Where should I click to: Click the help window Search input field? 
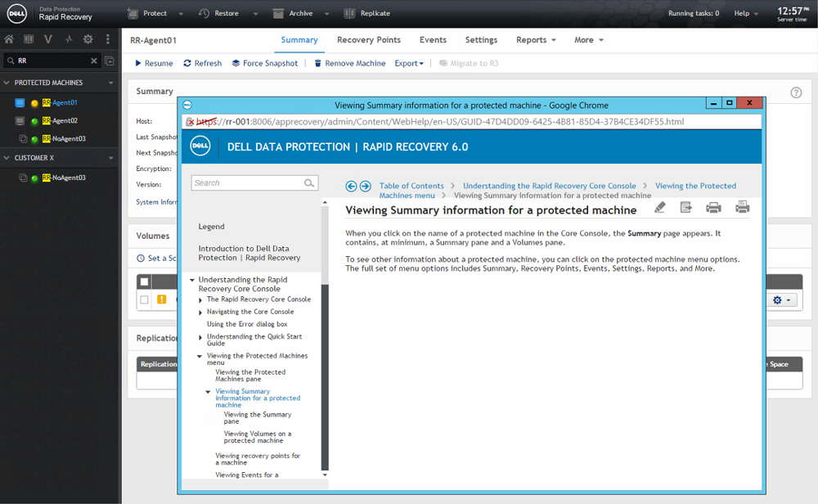pos(254,183)
